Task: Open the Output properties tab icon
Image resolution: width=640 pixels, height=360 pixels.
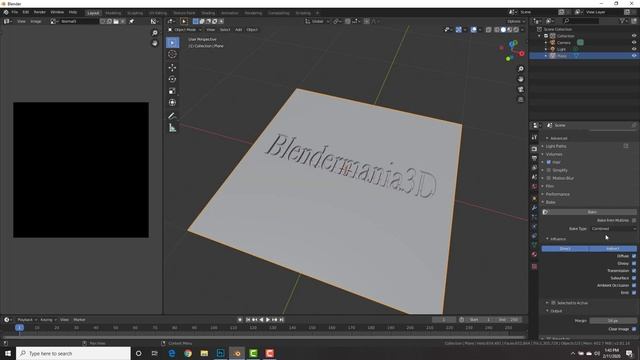Action: tap(534, 158)
